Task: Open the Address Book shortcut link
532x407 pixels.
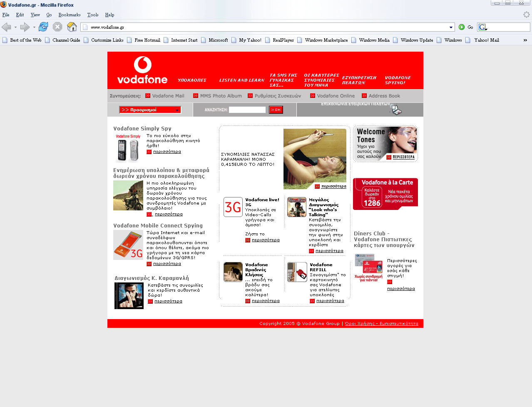Action: (x=381, y=96)
